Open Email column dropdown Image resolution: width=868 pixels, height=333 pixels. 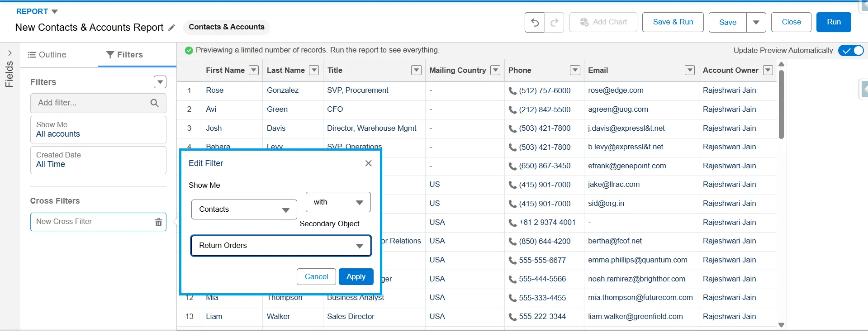690,70
